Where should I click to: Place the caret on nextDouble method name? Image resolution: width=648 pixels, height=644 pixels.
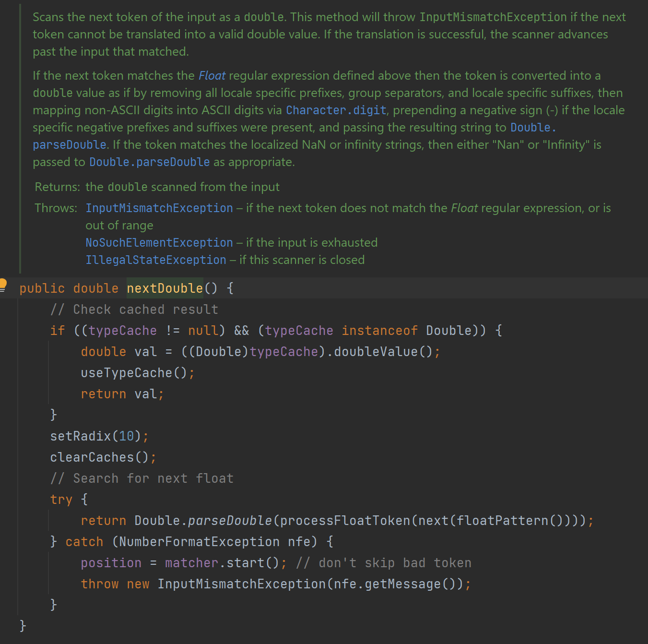(165, 288)
